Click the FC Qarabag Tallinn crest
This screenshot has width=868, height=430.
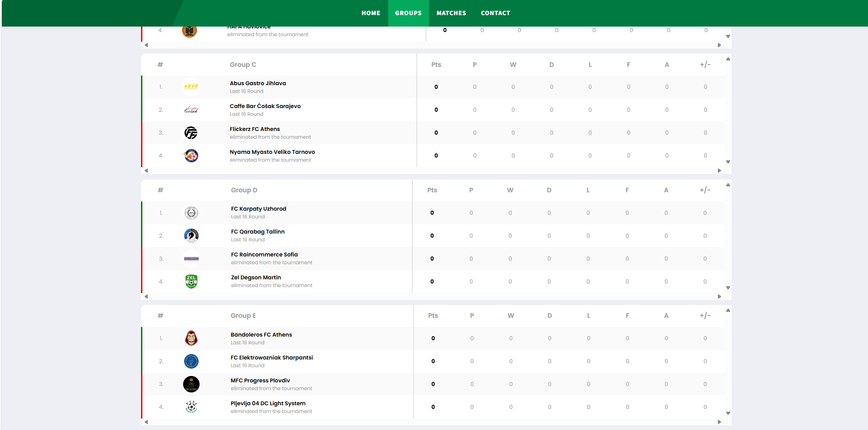(191, 235)
